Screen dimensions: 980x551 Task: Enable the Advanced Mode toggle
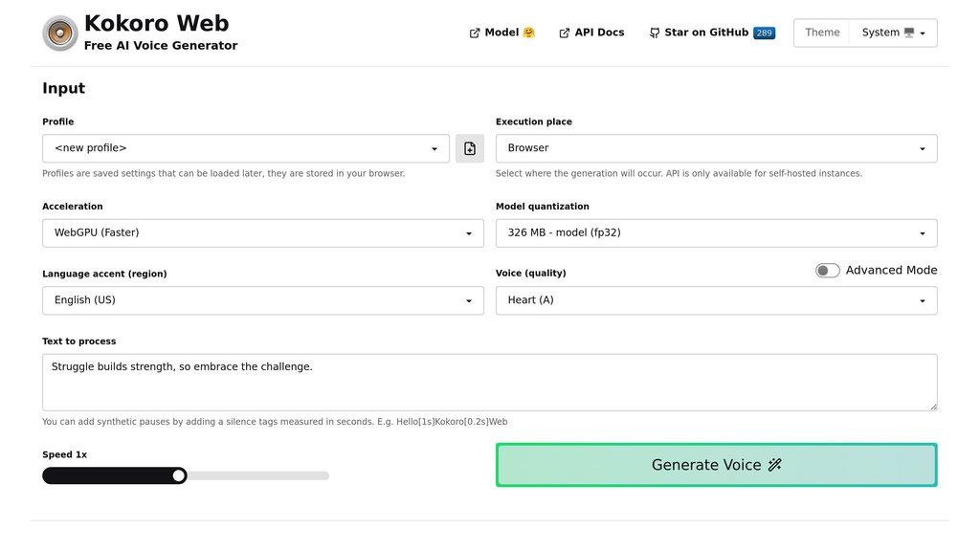(827, 271)
